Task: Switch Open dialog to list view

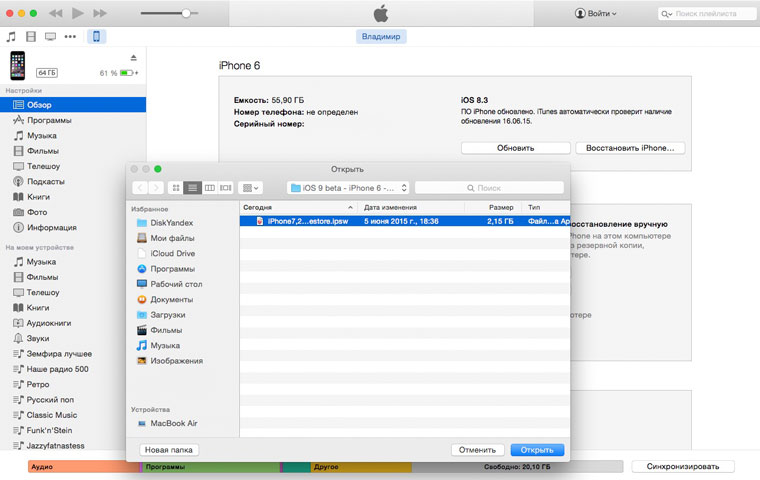Action: 192,188
